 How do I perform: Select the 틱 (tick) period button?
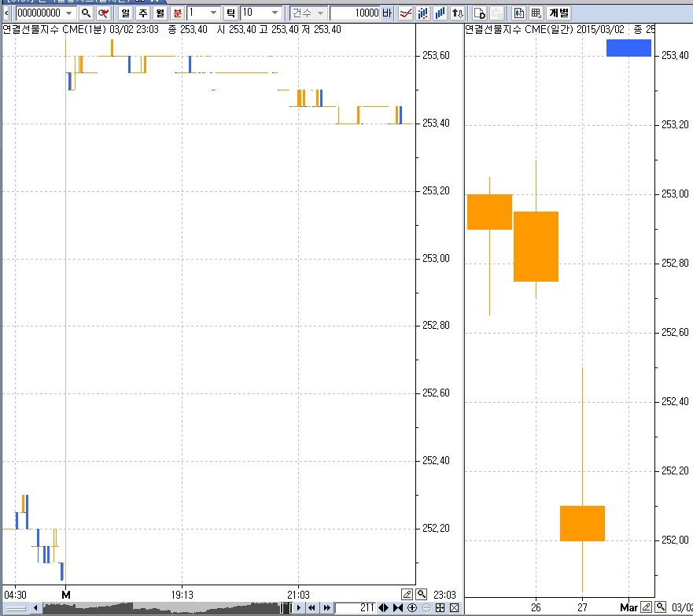pyautogui.click(x=230, y=13)
